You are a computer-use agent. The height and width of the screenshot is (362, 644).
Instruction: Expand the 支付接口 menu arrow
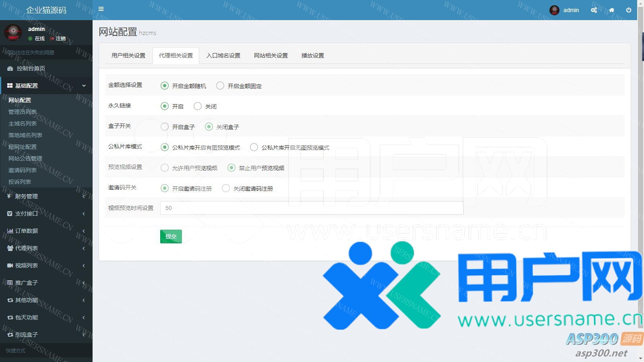point(84,214)
